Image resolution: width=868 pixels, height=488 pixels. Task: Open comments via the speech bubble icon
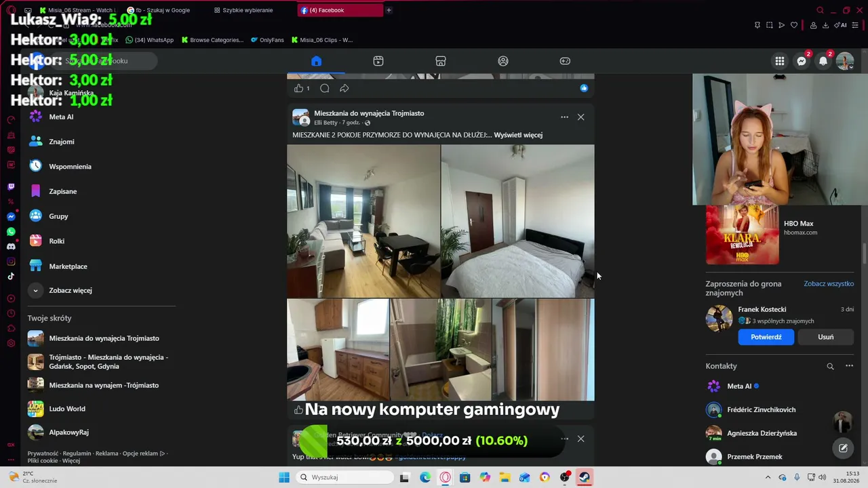click(325, 88)
